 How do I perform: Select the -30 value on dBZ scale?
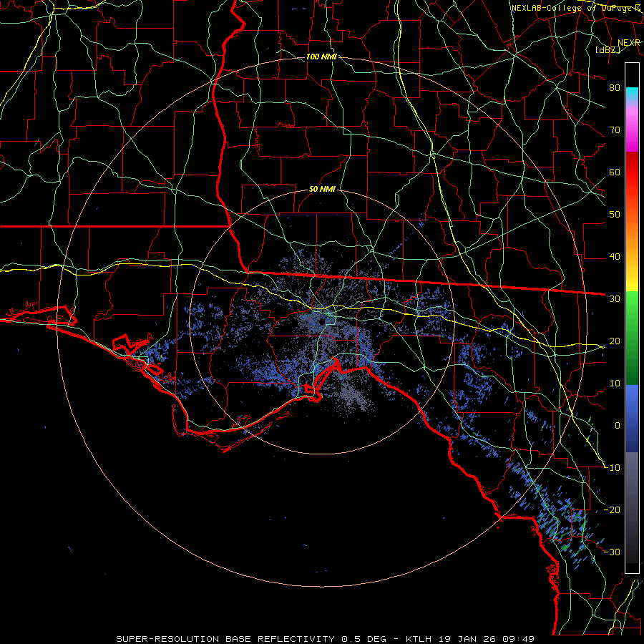612,552
